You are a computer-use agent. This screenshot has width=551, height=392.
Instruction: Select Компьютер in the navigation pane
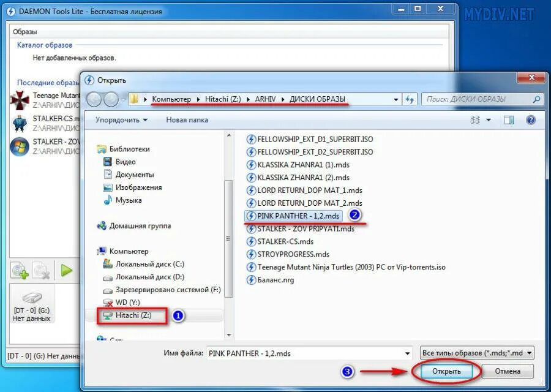pyautogui.click(x=122, y=251)
